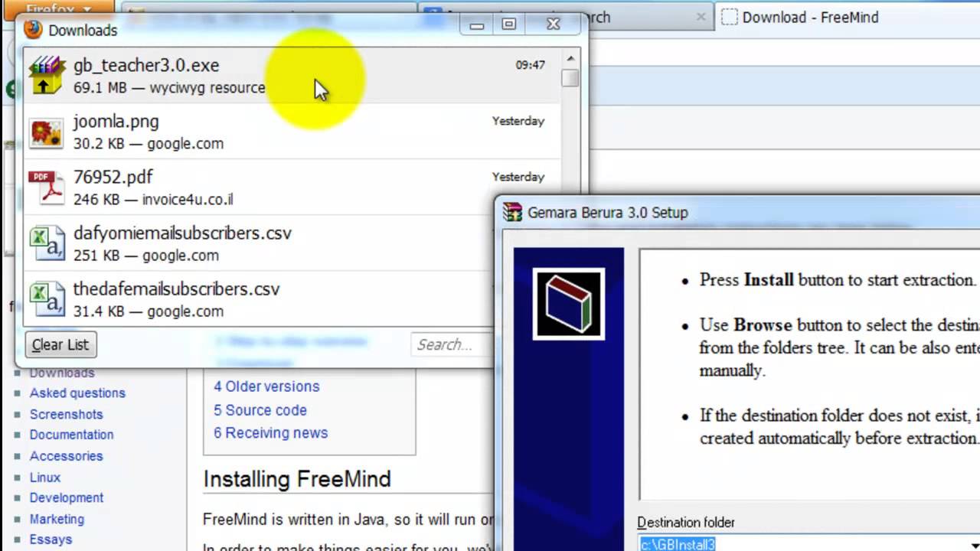This screenshot has width=980, height=551.
Task: Open the Asked questions sidebar link
Action: click(77, 393)
